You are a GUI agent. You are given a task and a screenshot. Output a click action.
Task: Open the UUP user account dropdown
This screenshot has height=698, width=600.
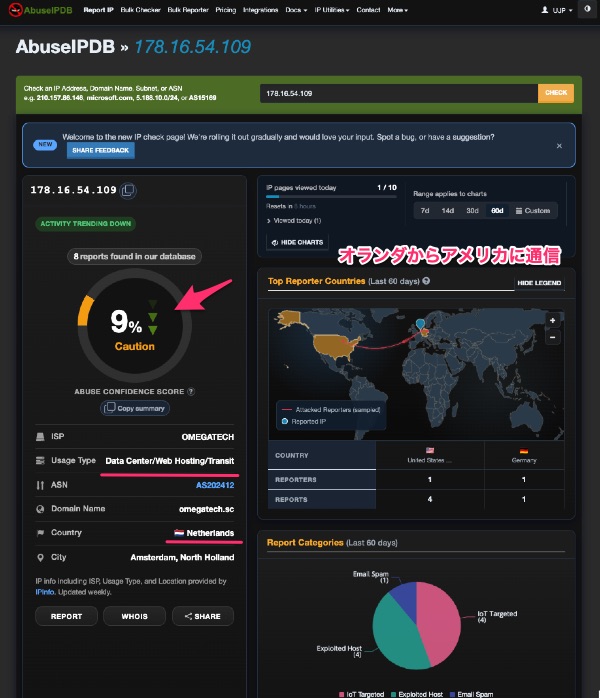[556, 10]
